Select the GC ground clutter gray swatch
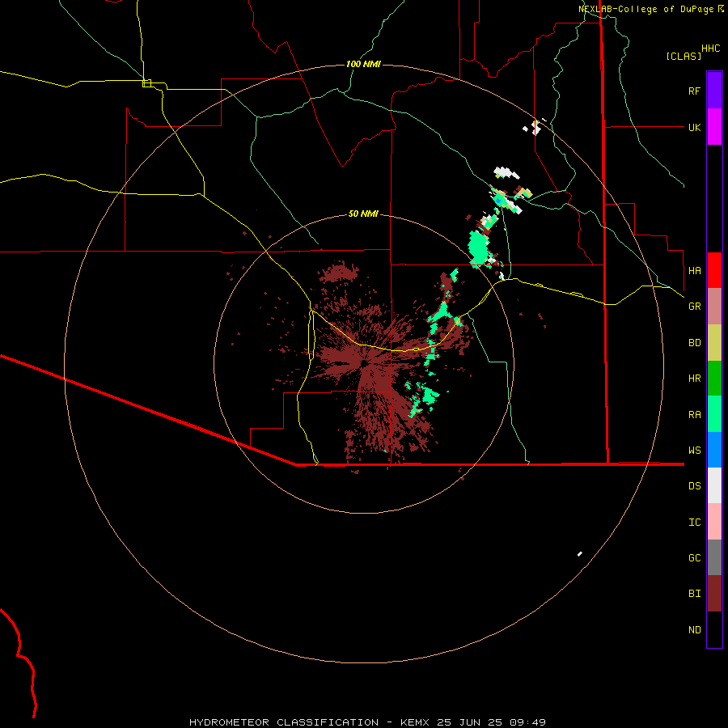Screen dimensions: 728x728 (x=714, y=557)
